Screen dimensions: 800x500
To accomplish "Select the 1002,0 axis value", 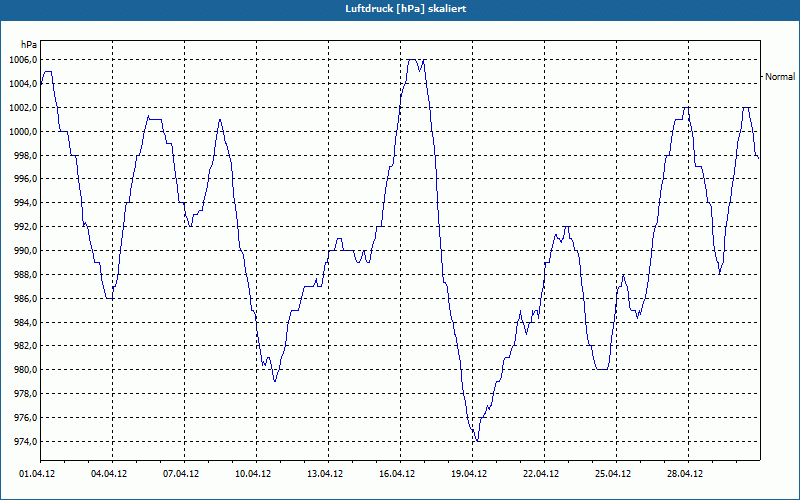I will tap(23, 108).
